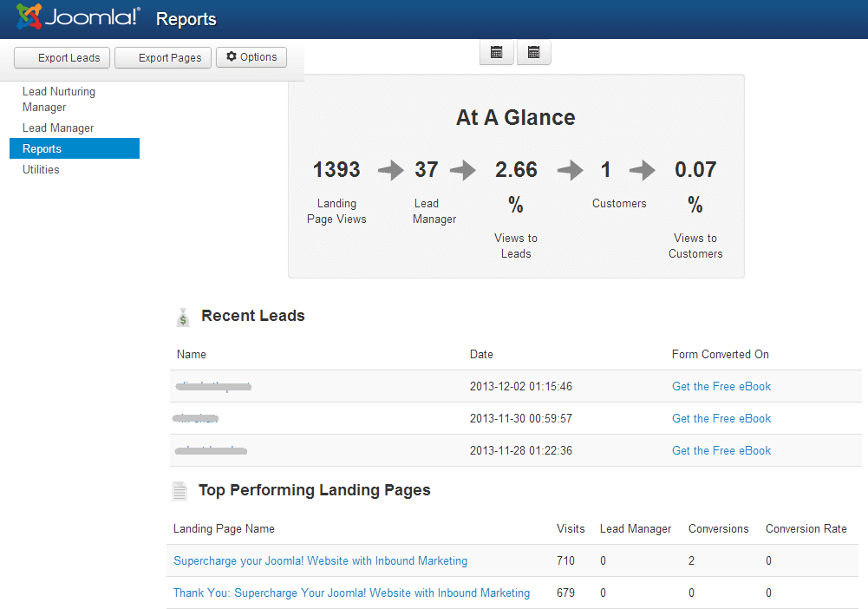Click the document icon beside Top Performing Landing Pages
868x609 pixels.
click(x=179, y=491)
